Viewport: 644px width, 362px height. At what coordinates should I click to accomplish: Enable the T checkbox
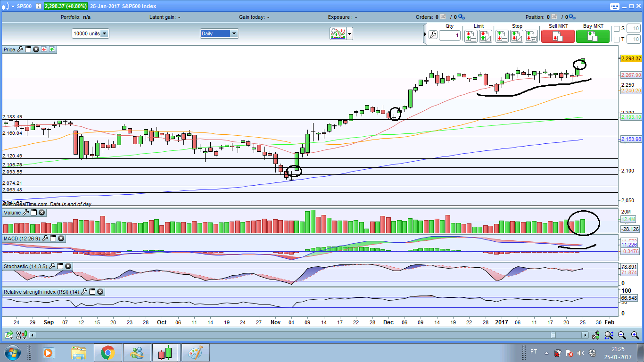[617, 40]
